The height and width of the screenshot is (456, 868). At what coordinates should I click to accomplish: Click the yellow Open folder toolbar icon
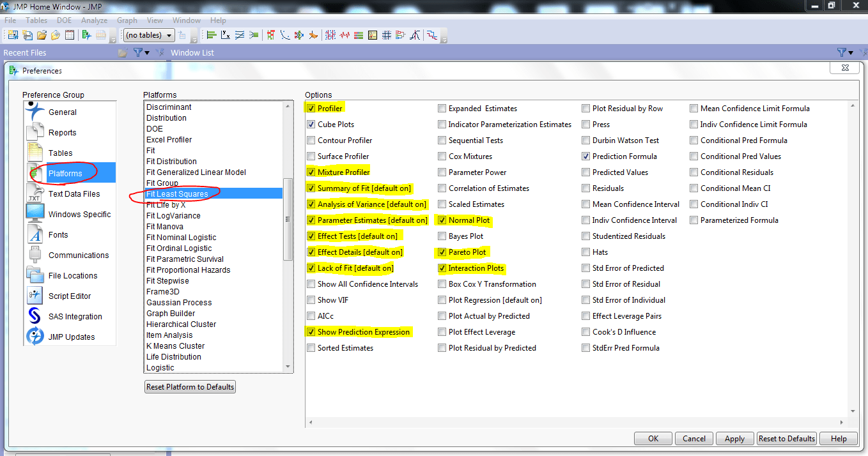tap(42, 35)
